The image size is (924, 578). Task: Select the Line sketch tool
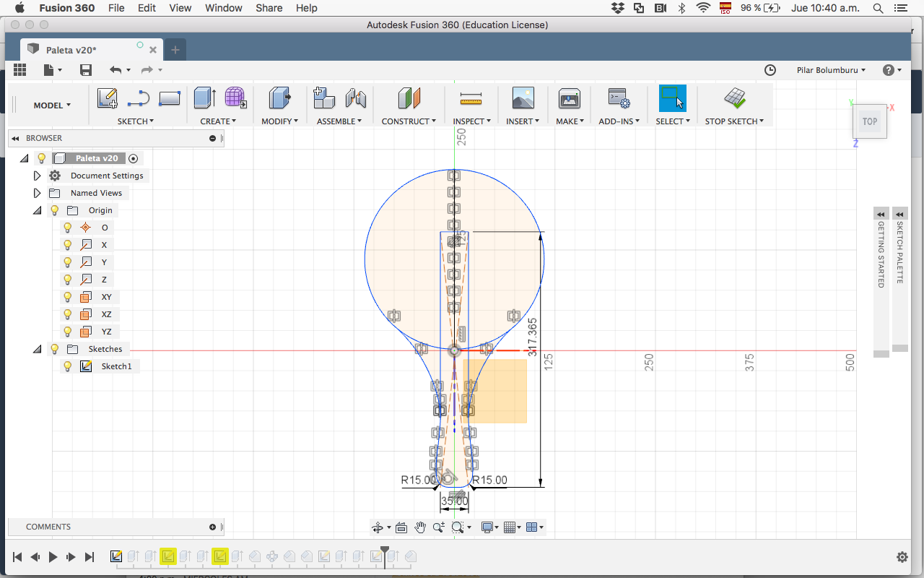coord(138,98)
